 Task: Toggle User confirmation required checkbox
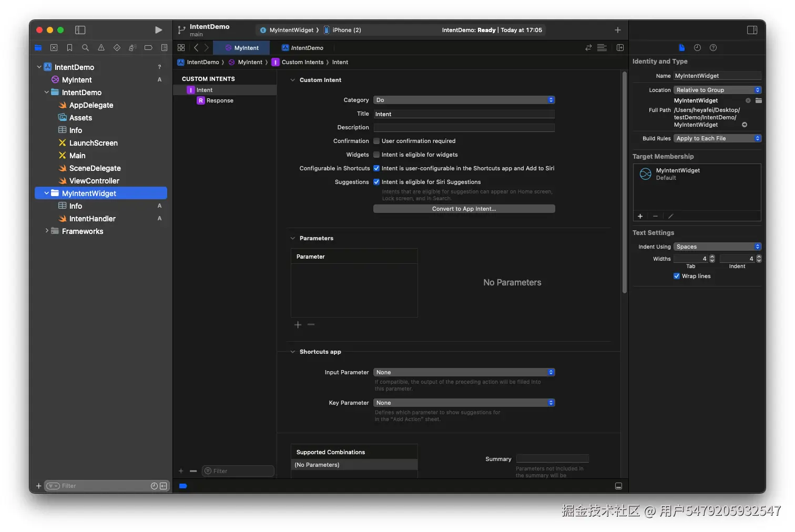point(376,141)
